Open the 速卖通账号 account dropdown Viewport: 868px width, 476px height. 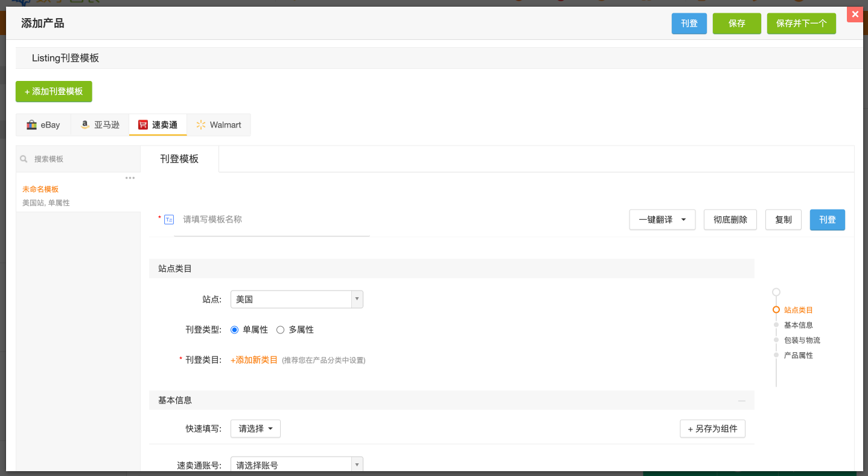296,465
